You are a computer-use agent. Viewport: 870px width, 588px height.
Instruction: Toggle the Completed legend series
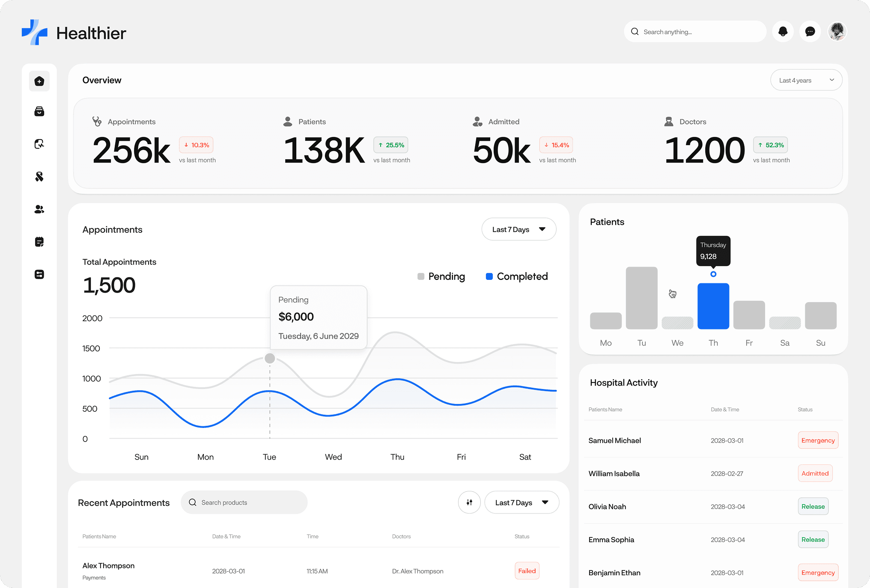click(517, 276)
